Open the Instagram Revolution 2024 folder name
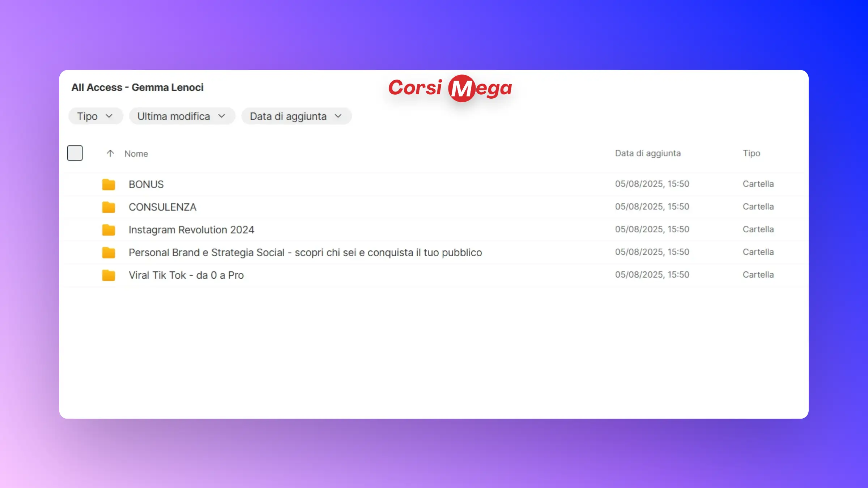 pyautogui.click(x=191, y=230)
